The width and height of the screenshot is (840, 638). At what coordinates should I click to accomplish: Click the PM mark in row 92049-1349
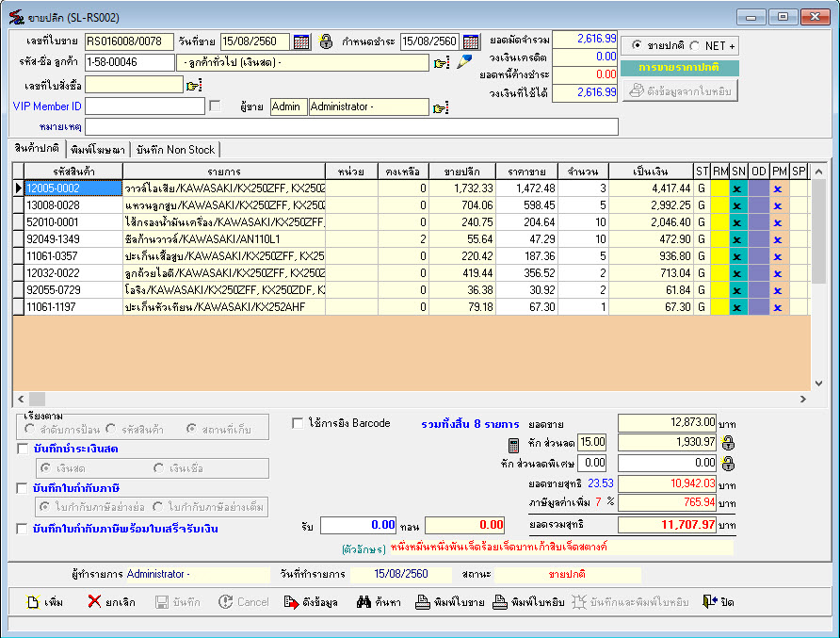778,239
